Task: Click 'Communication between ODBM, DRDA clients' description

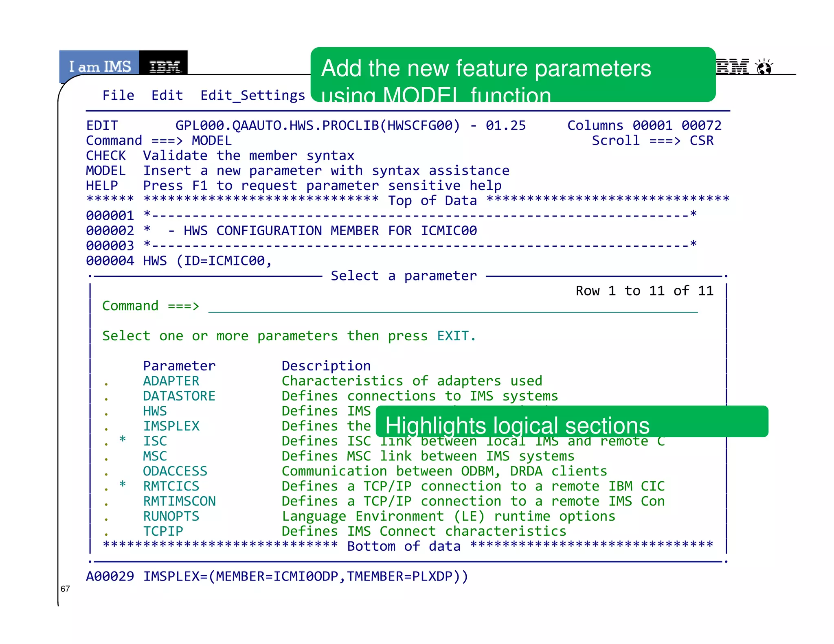Action: (444, 471)
